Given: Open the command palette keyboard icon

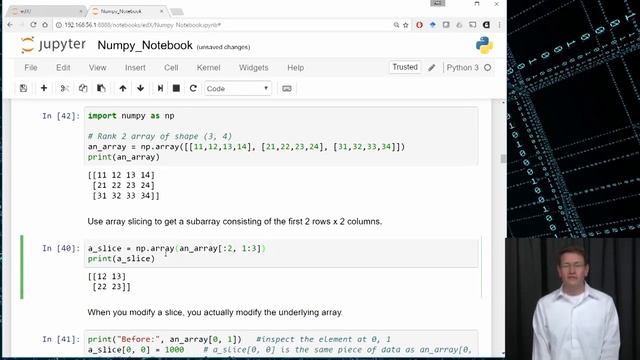Looking at the screenshot, I should coord(287,89).
